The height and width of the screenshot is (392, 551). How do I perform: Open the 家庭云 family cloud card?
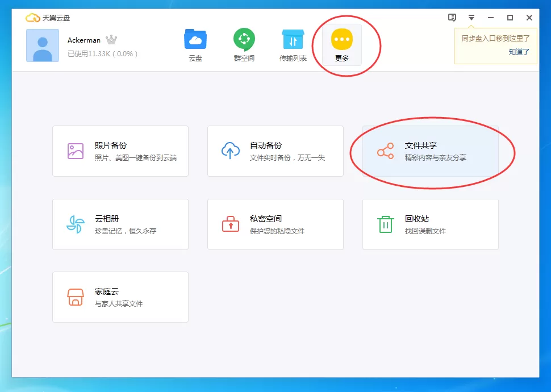pyautogui.click(x=120, y=297)
